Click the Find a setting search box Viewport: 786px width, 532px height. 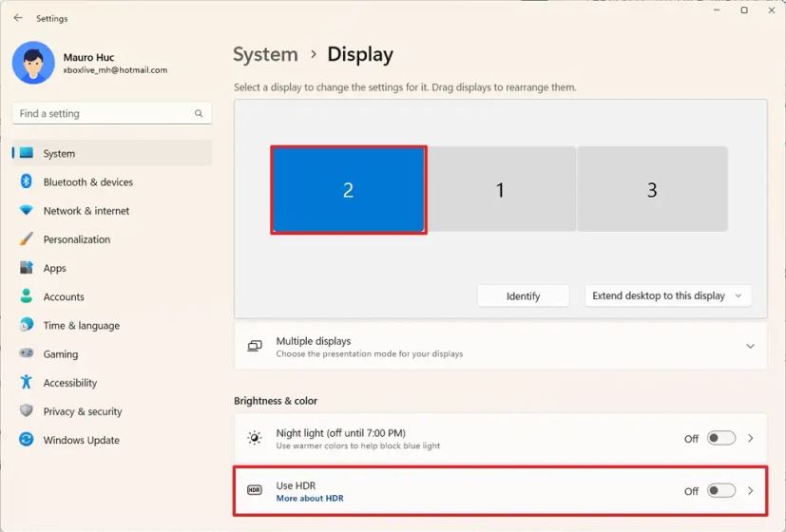tap(112, 114)
